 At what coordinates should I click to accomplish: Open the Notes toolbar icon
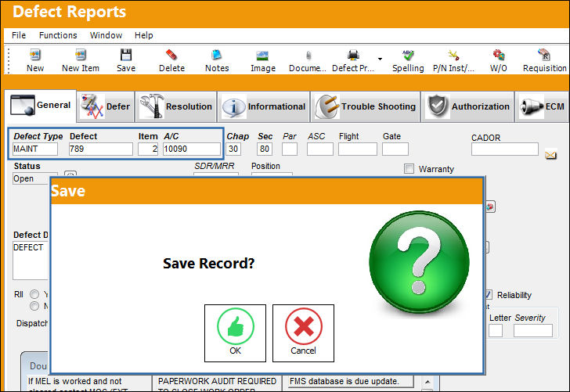(217, 55)
